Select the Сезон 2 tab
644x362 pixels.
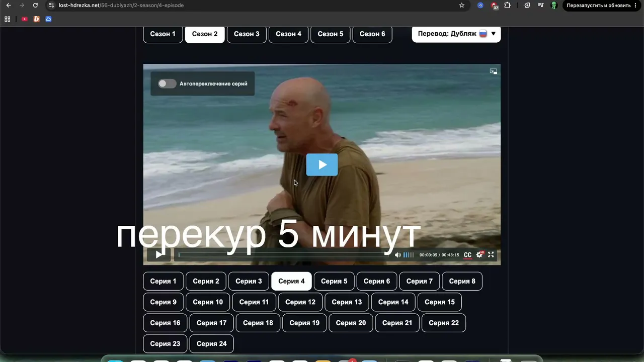click(x=205, y=34)
